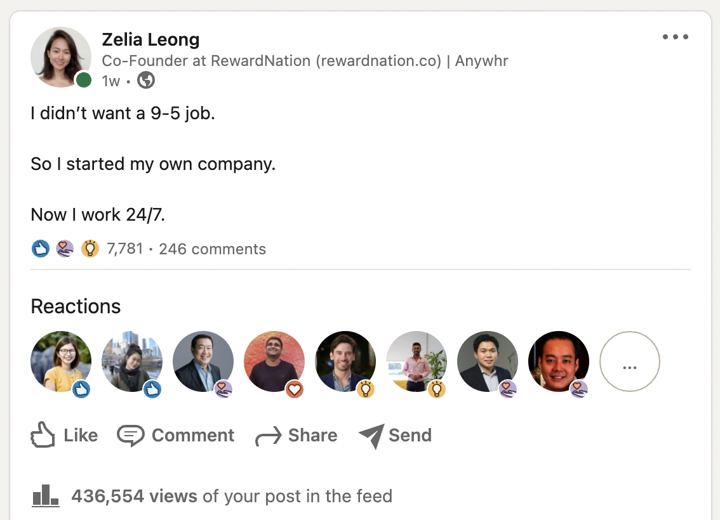
Task: Open the three-dot post options menu
Action: tap(675, 37)
